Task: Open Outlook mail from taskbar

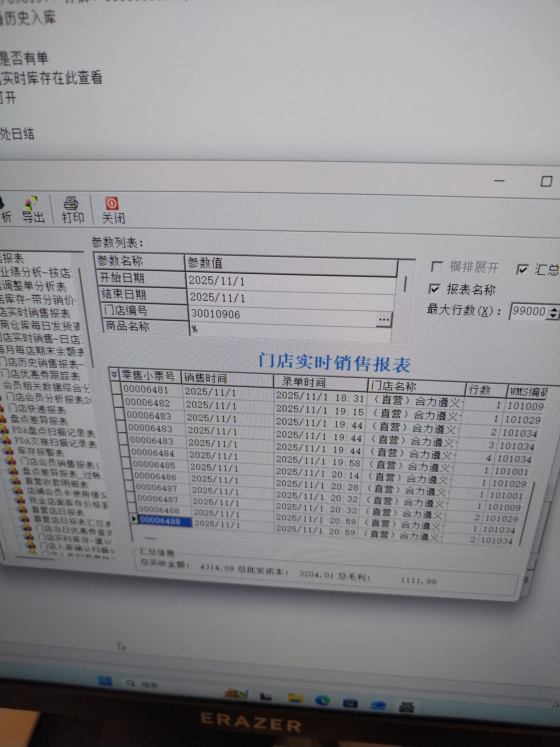Action: point(378,705)
